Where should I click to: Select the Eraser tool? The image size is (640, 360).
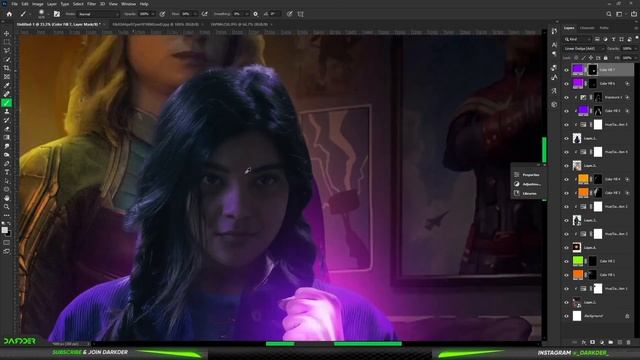pyautogui.click(x=7, y=129)
